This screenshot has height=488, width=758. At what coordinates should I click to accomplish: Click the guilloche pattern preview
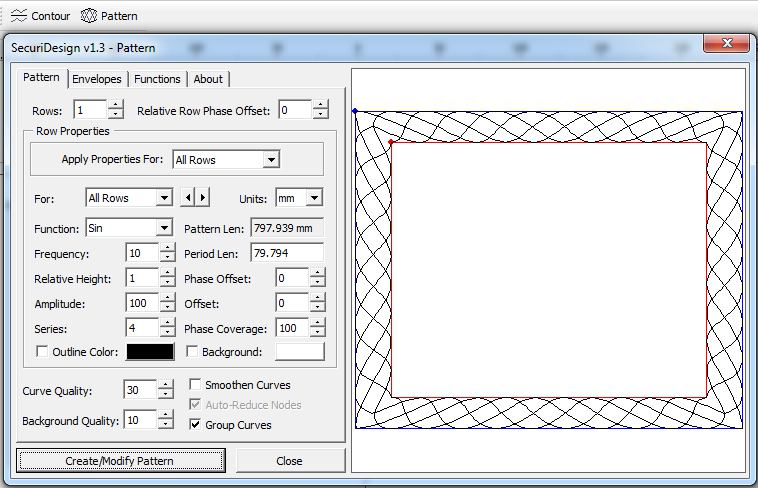pyautogui.click(x=549, y=270)
